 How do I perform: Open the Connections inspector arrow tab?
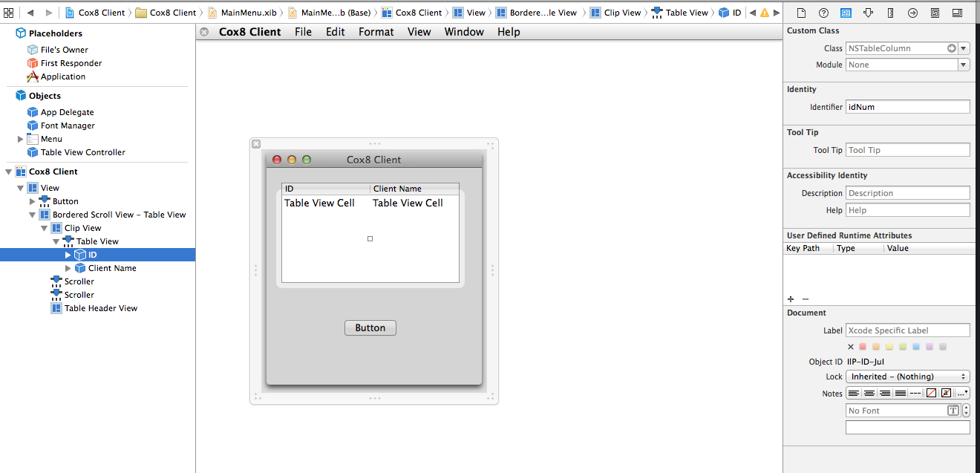[x=912, y=13]
